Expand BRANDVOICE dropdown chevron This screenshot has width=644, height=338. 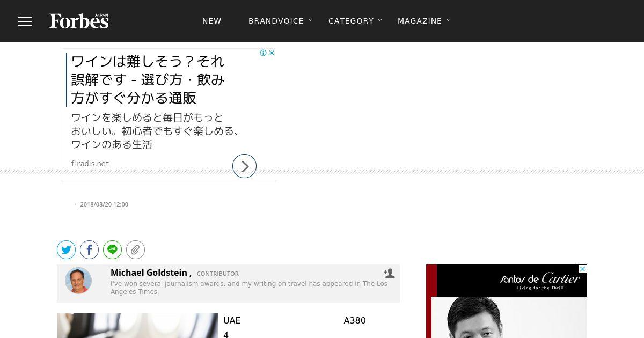[311, 20]
